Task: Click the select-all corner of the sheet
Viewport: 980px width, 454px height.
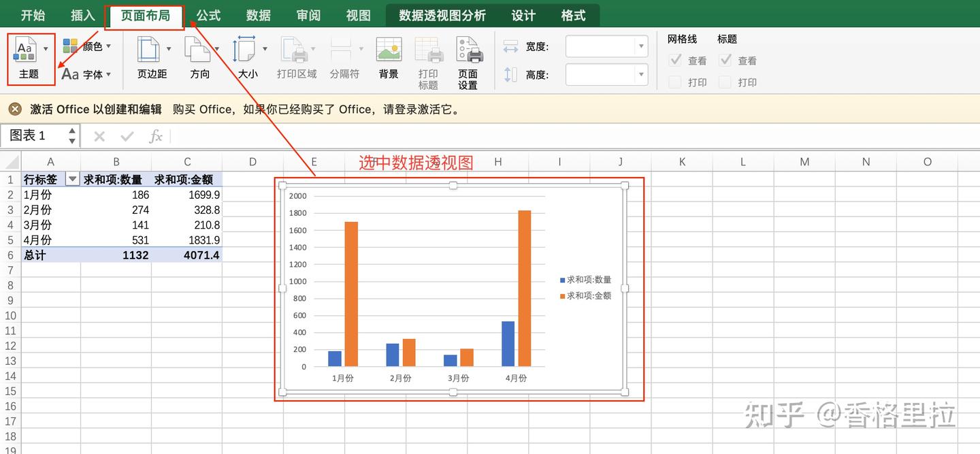Action: click(10, 161)
